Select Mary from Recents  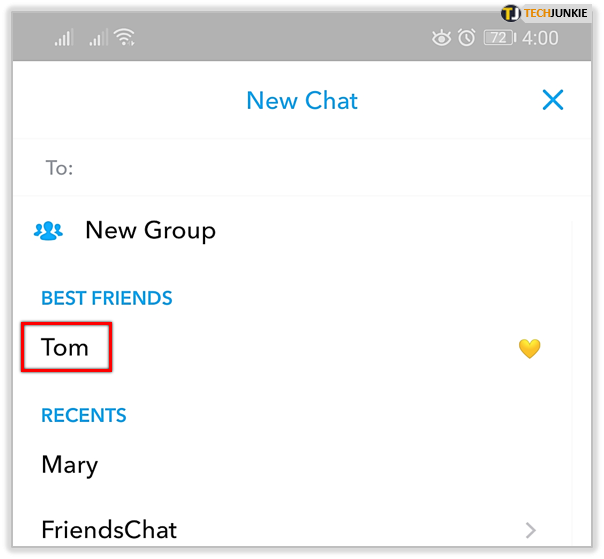69,465
